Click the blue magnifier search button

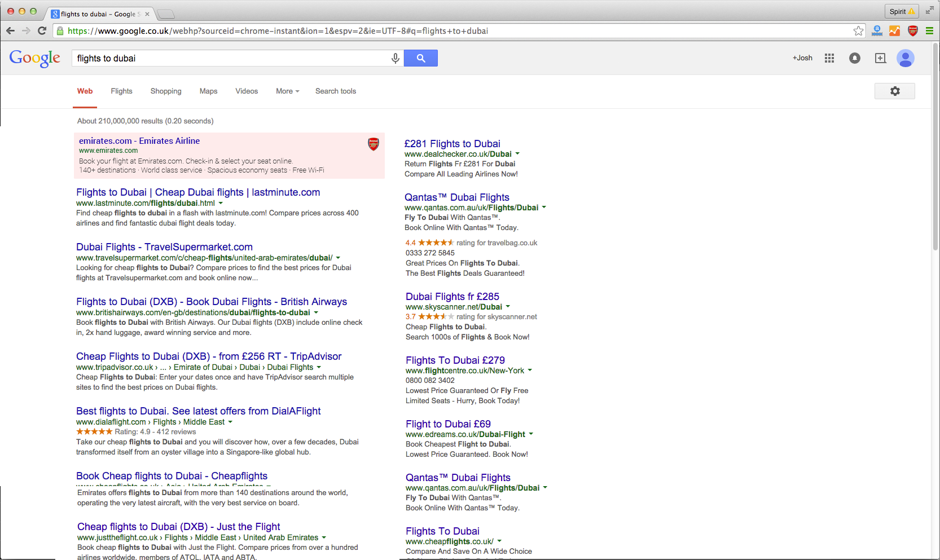tap(421, 58)
